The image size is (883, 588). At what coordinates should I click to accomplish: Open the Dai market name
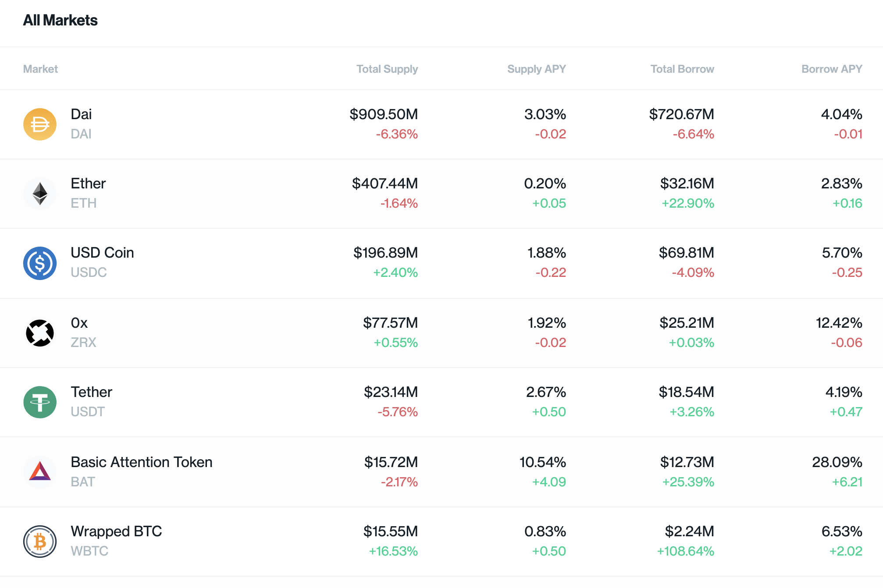pyautogui.click(x=81, y=114)
